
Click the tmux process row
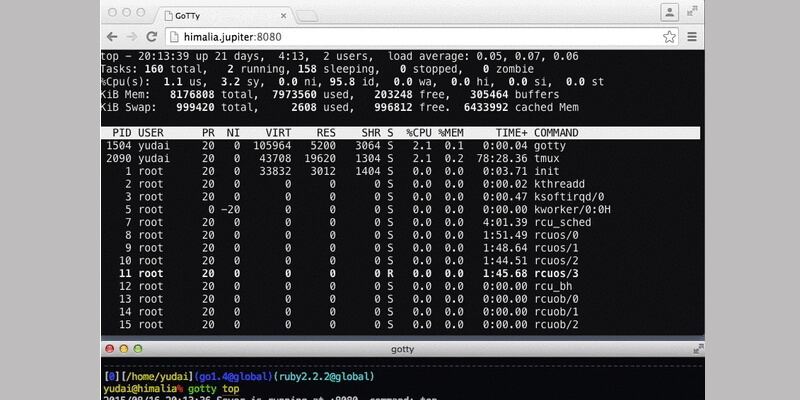400,159
